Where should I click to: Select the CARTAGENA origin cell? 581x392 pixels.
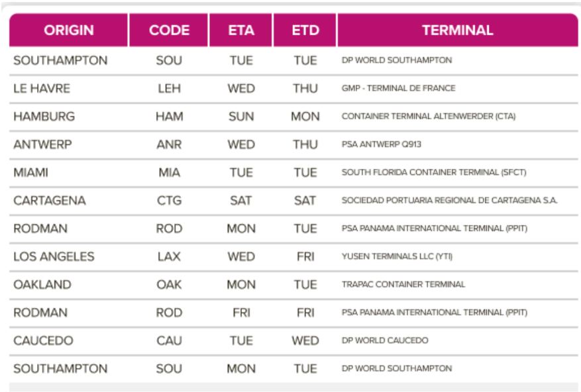coord(50,201)
